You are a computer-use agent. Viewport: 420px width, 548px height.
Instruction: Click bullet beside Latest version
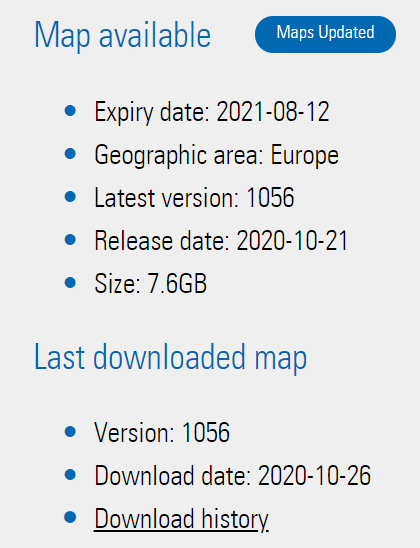(70, 196)
